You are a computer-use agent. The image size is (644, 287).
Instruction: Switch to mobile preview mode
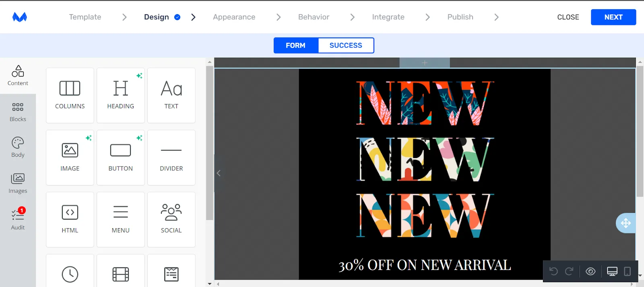click(627, 271)
